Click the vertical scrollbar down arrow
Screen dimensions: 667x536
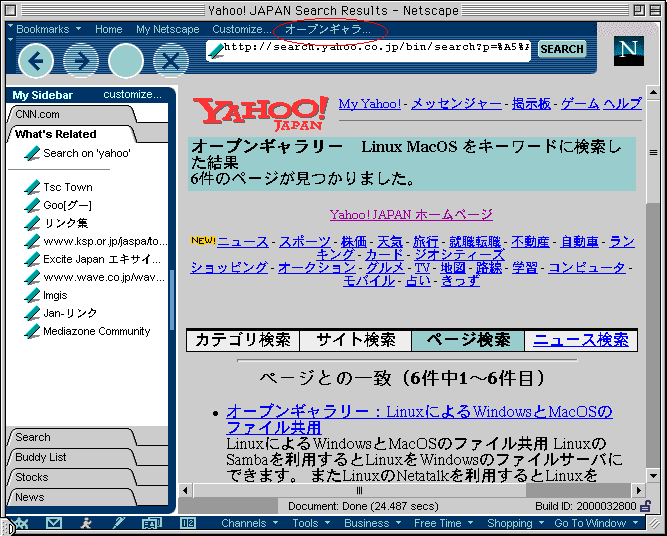coord(653,475)
